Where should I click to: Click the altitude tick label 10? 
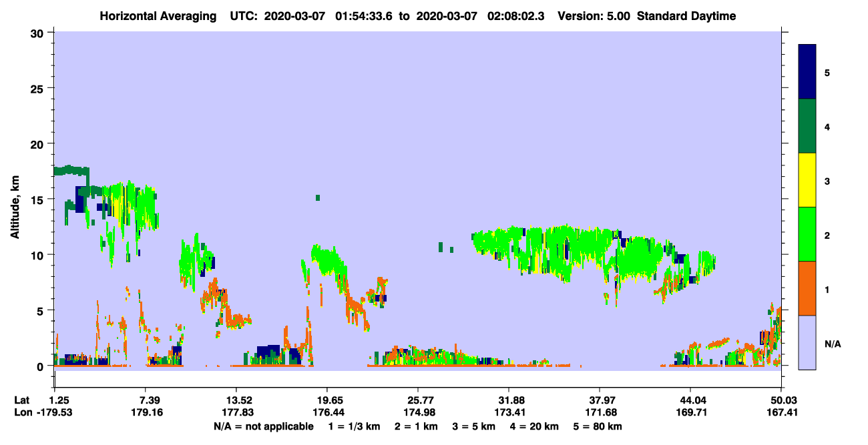pyautogui.click(x=39, y=255)
